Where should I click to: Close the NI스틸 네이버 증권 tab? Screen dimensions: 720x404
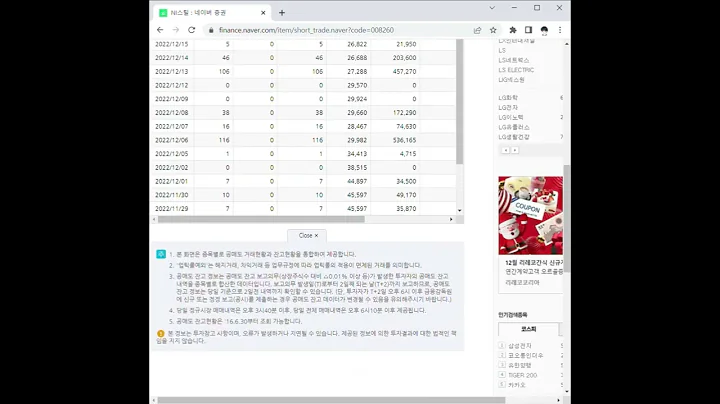(263, 13)
